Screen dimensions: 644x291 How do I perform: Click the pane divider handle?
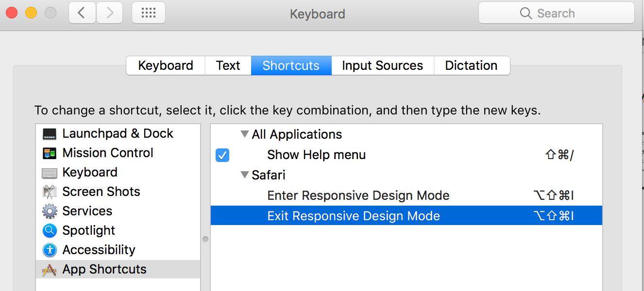205,239
